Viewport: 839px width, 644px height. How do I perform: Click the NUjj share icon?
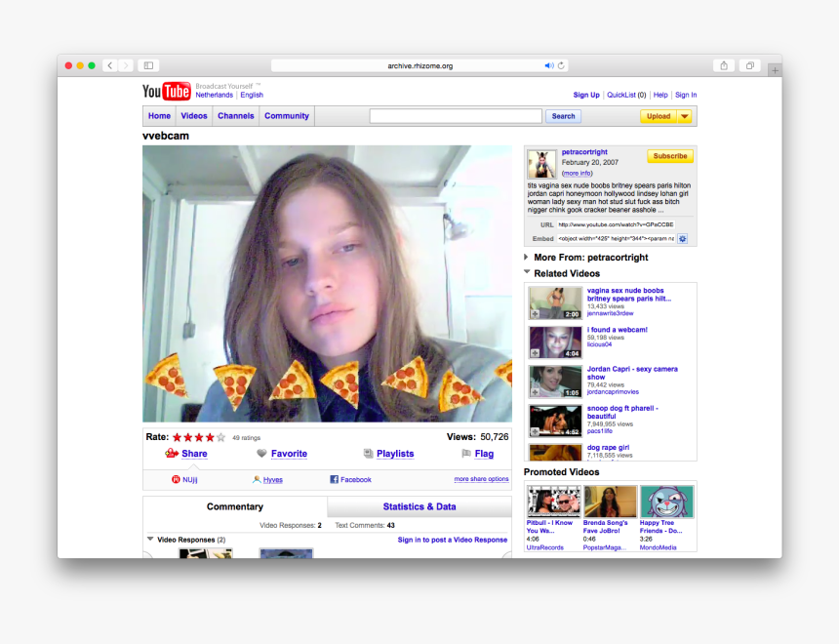click(x=174, y=479)
